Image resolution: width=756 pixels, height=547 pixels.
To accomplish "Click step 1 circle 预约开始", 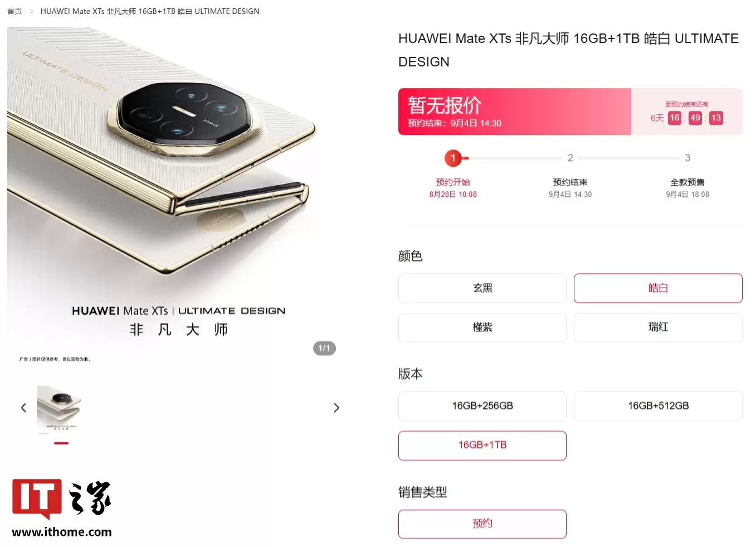I will (x=453, y=158).
